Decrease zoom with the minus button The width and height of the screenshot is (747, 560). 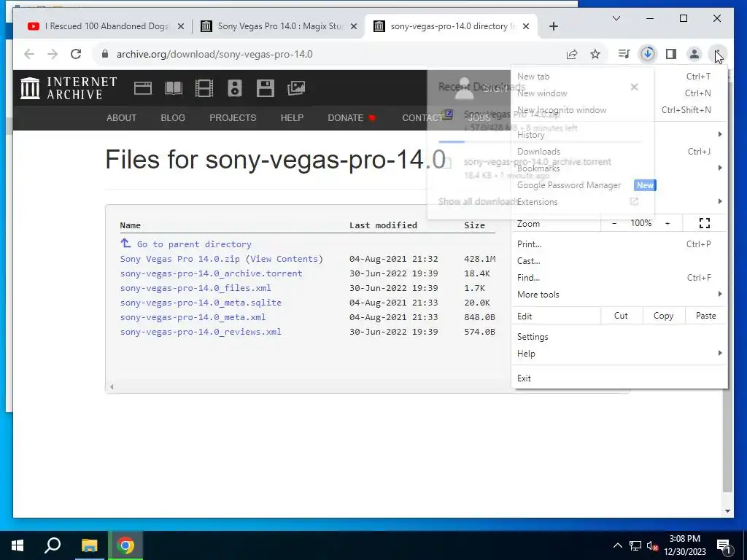click(x=614, y=223)
